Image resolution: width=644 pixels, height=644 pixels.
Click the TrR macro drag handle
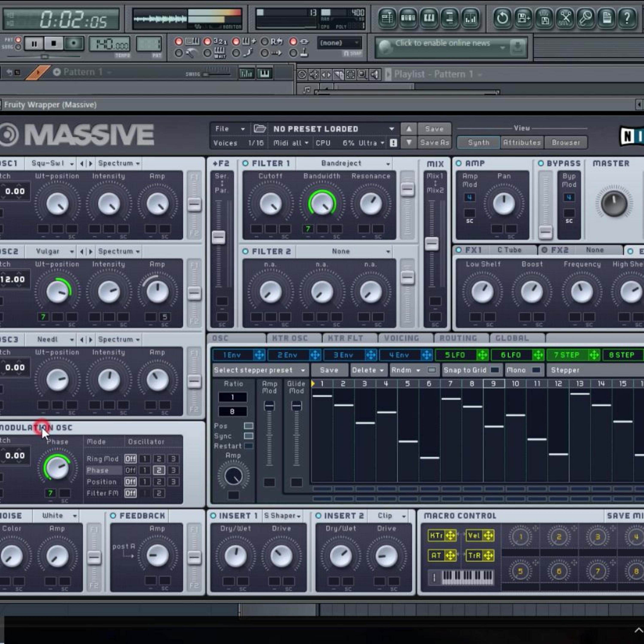[x=488, y=556]
